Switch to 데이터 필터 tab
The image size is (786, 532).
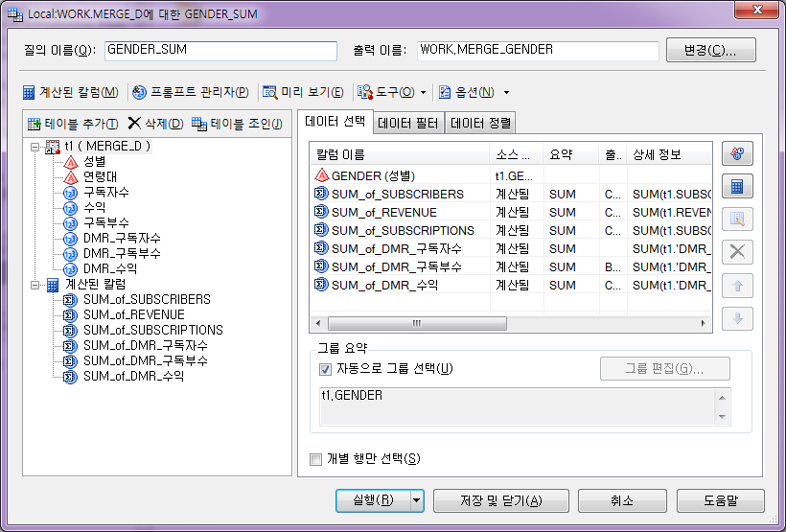click(x=408, y=124)
